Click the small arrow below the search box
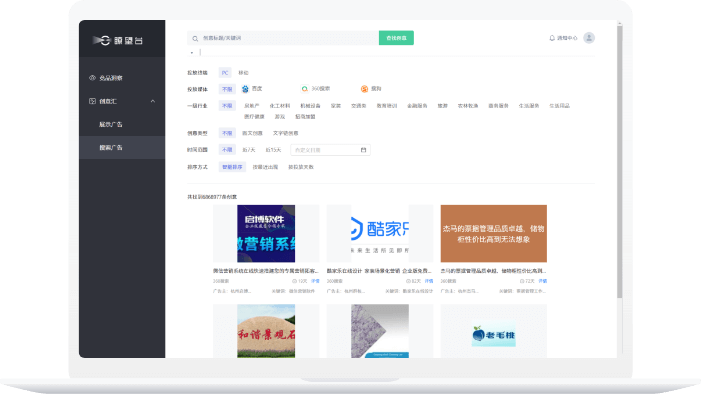This screenshot has height=394, width=701. 192,53
